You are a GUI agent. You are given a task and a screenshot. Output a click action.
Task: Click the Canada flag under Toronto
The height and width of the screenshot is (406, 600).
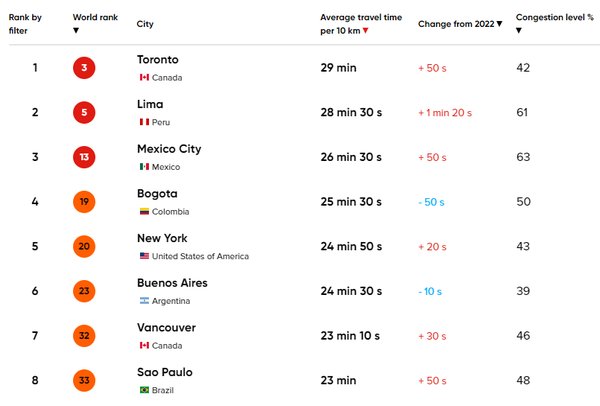pos(144,77)
